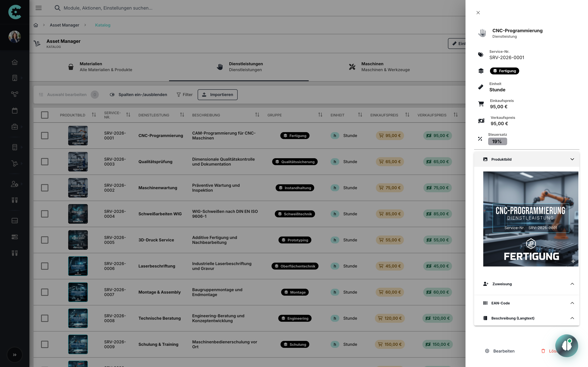Click the home breadcrumb icon

(x=36, y=25)
